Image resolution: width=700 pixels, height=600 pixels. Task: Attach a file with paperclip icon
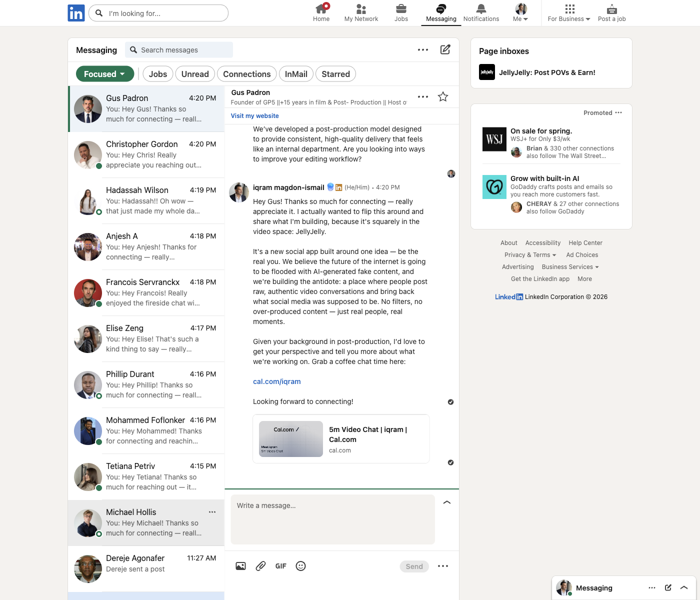pos(260,566)
